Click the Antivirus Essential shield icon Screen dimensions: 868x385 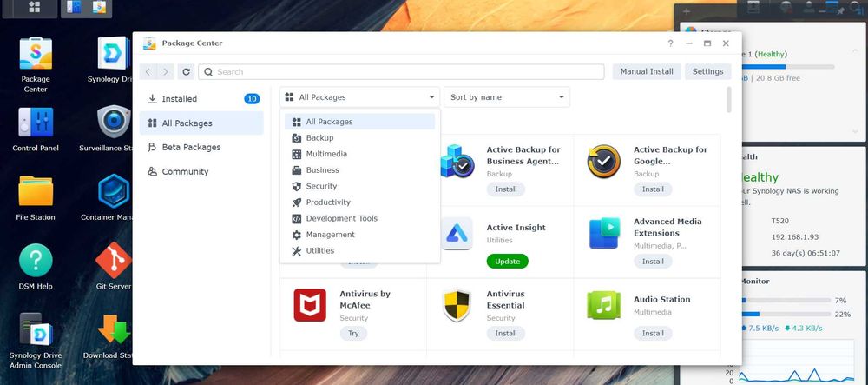(457, 305)
